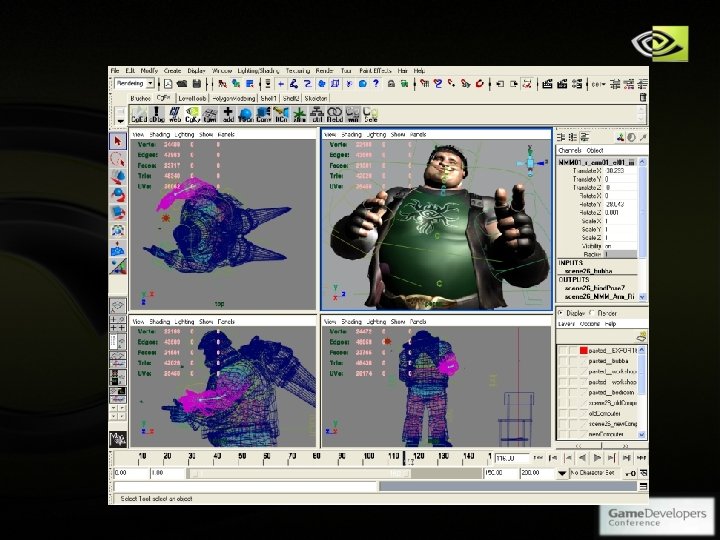Screen dimensions: 720x540
Task: Create a new layer with layer icon
Action: pyautogui.click(x=641, y=337)
